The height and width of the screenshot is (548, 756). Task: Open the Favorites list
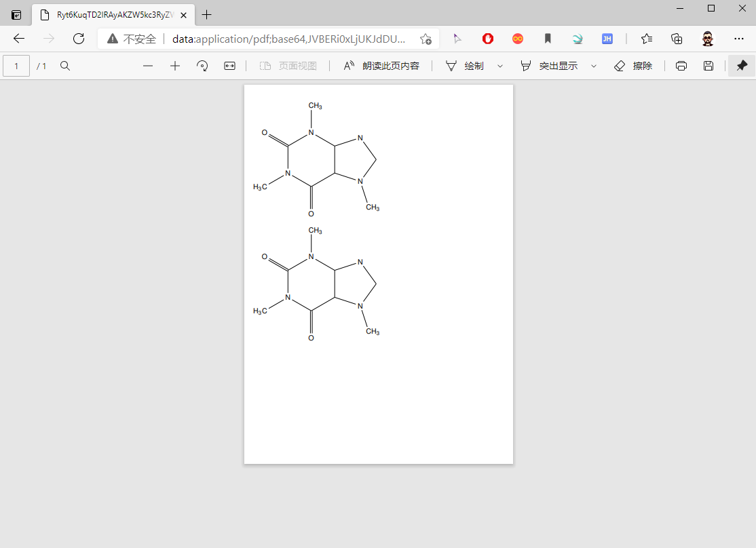(x=647, y=39)
